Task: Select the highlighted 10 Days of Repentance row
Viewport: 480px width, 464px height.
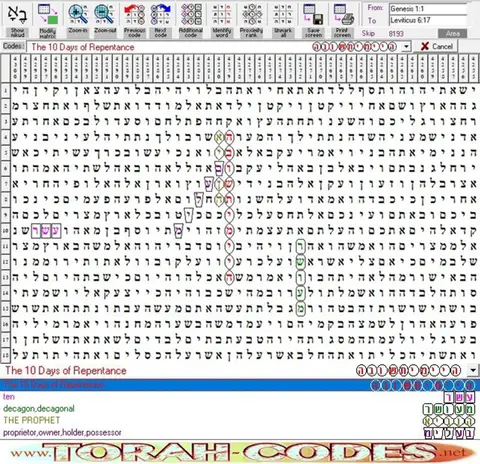Action: point(240,385)
